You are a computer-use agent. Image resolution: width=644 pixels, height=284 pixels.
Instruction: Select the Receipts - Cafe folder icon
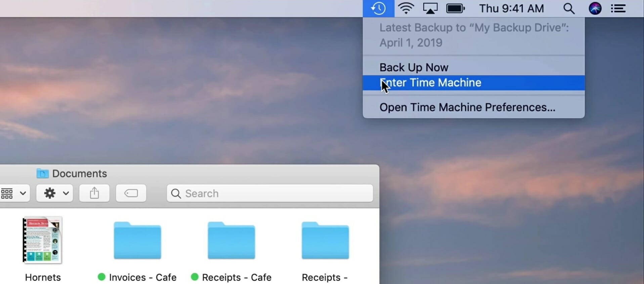click(x=231, y=240)
